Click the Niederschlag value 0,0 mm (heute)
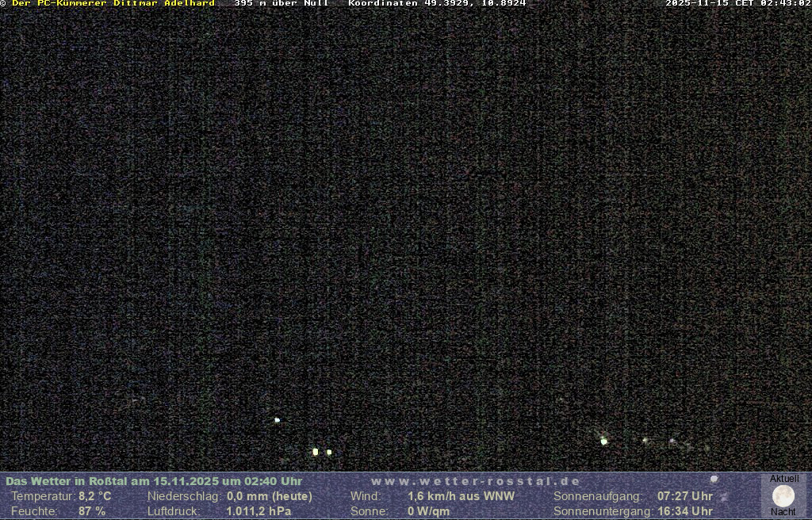 tap(269, 496)
